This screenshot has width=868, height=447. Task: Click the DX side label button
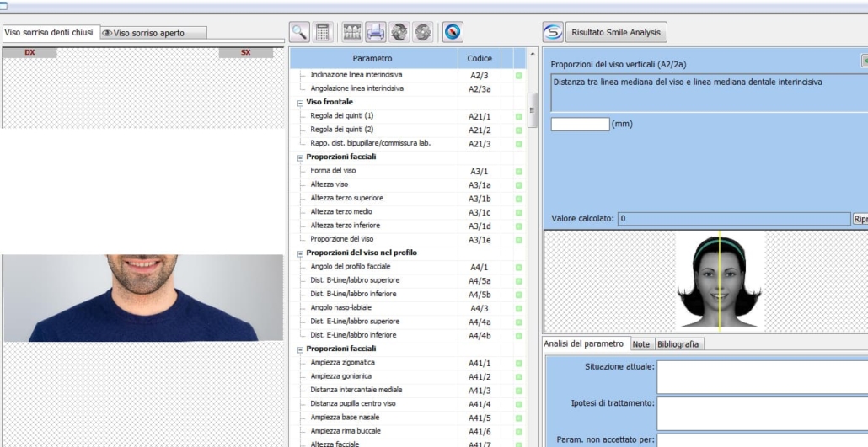[x=29, y=52]
